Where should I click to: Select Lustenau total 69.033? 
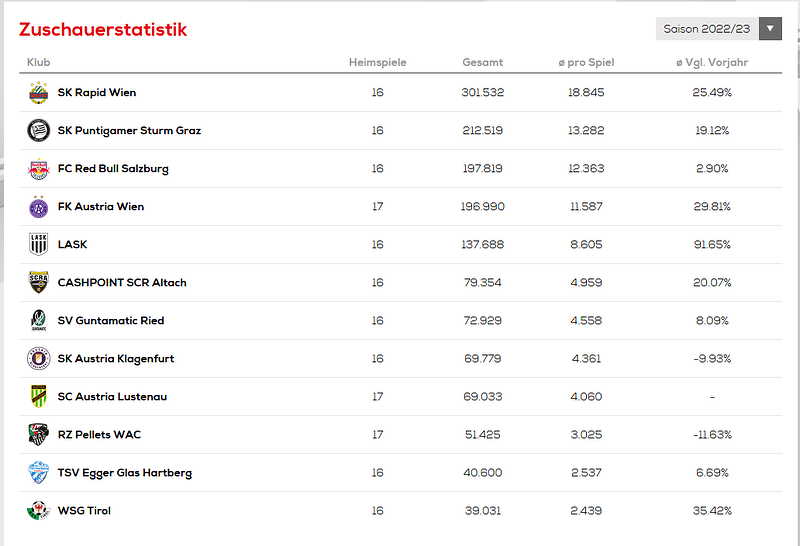pos(483,396)
